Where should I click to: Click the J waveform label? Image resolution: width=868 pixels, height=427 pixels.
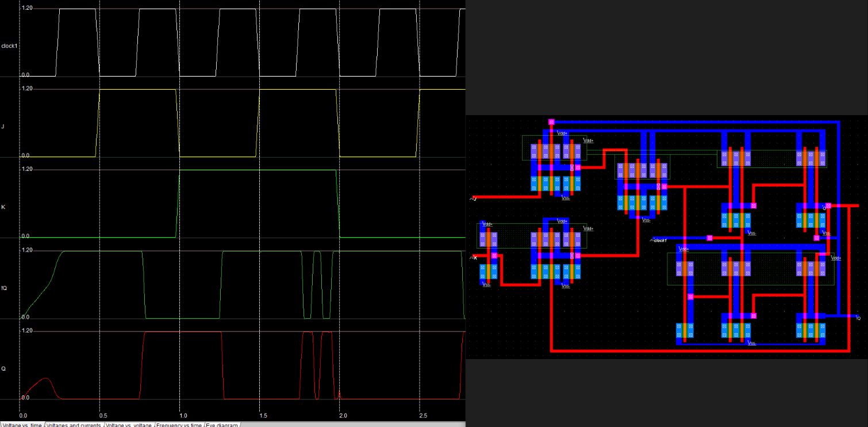pyautogui.click(x=3, y=125)
